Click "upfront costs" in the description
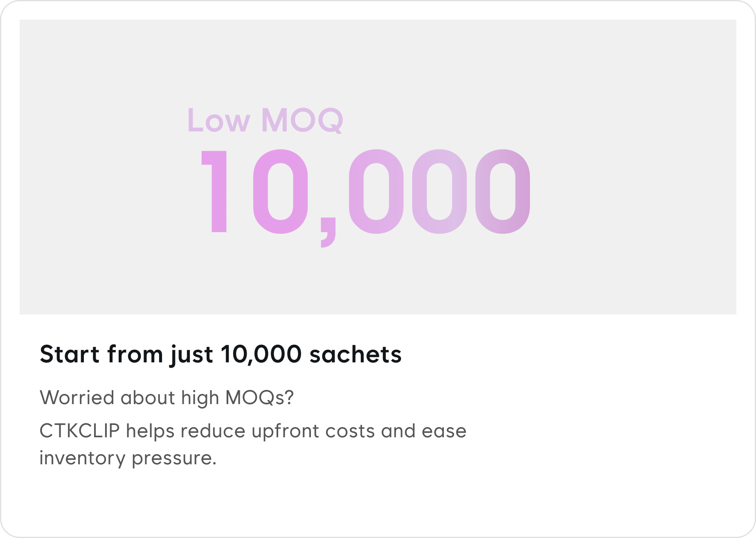Viewport: 756px width, 538px height. [313, 431]
